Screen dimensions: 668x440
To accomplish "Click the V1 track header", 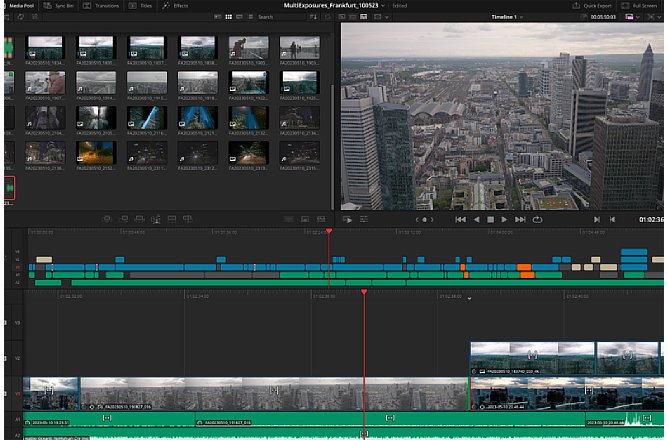I will tap(14, 394).
